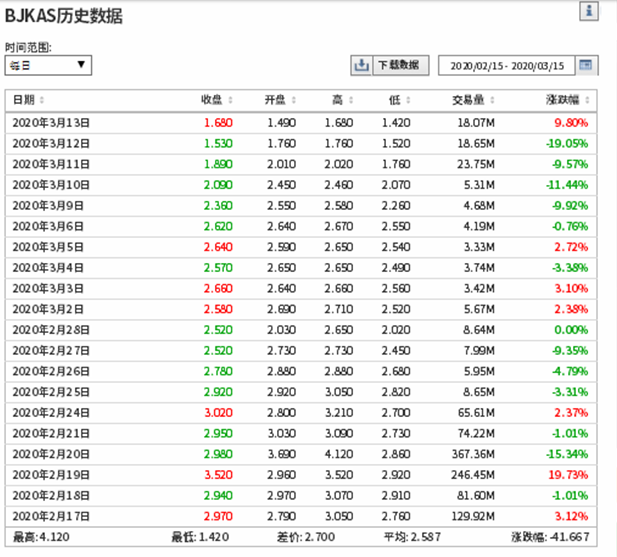Click the 19.73% change value

pos(566,477)
